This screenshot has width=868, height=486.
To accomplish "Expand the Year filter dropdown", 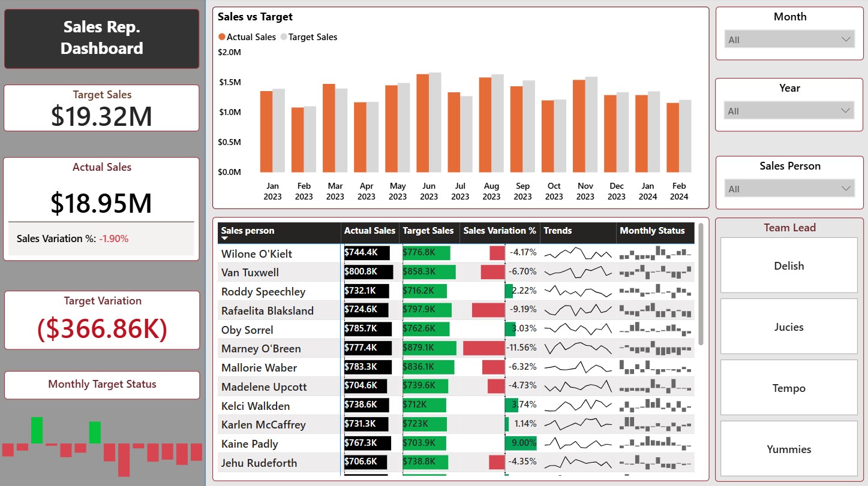I will click(x=789, y=111).
